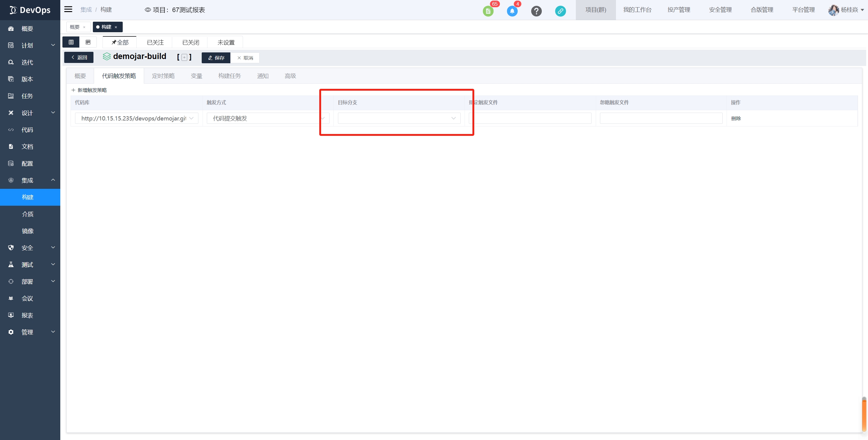Toggle the eye icon beside project name

148,10
